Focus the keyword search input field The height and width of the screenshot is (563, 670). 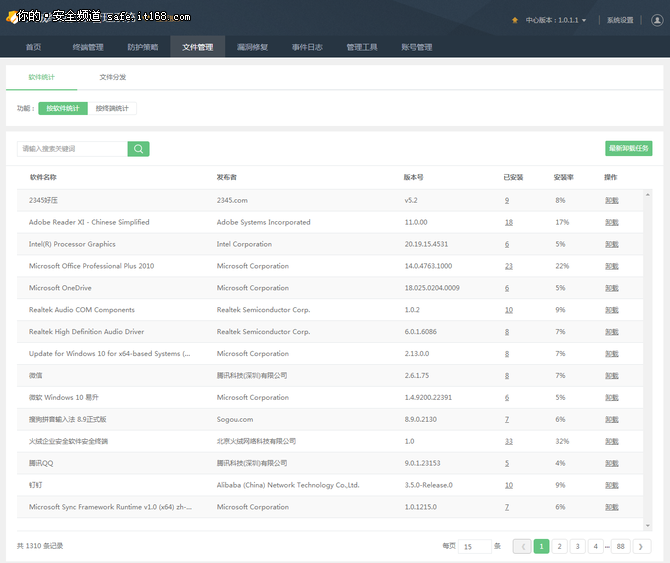point(72,149)
